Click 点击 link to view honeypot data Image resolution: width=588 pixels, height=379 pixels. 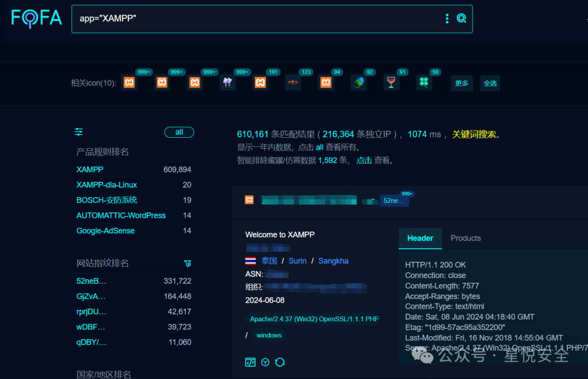click(364, 161)
